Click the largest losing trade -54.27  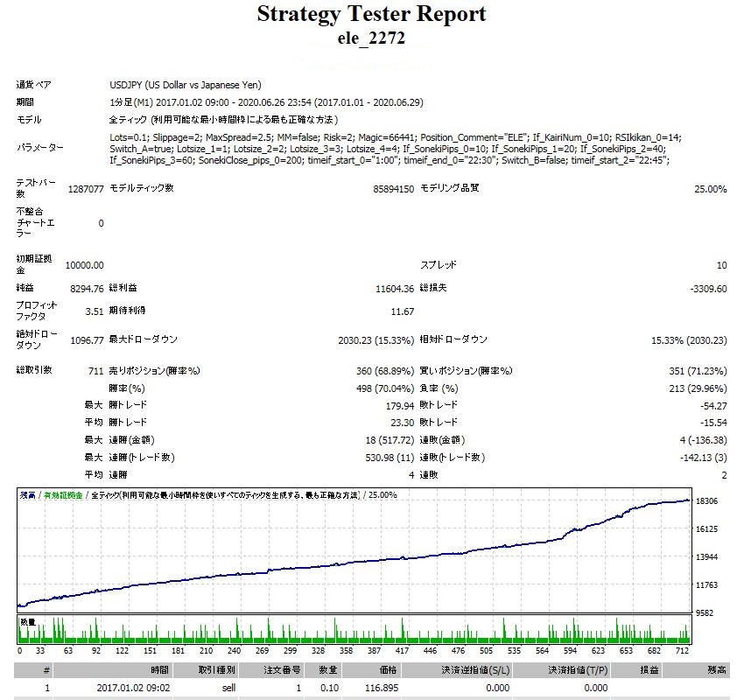[x=713, y=406]
